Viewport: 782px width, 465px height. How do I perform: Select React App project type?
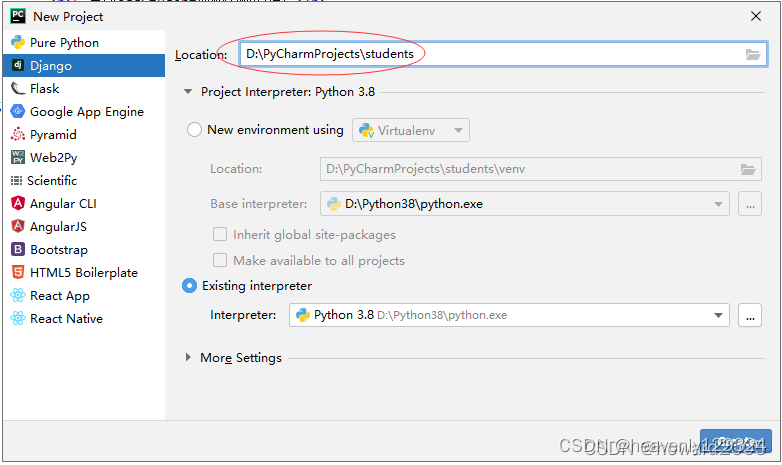pos(84,295)
